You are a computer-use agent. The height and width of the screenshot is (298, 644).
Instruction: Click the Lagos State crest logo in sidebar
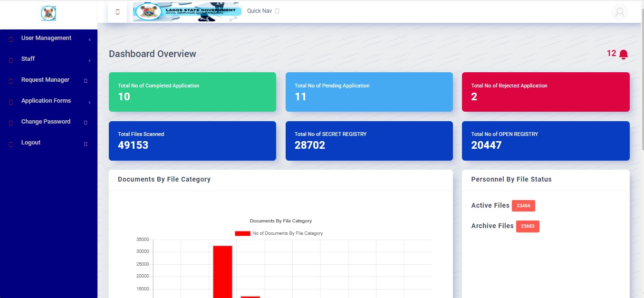click(x=48, y=13)
